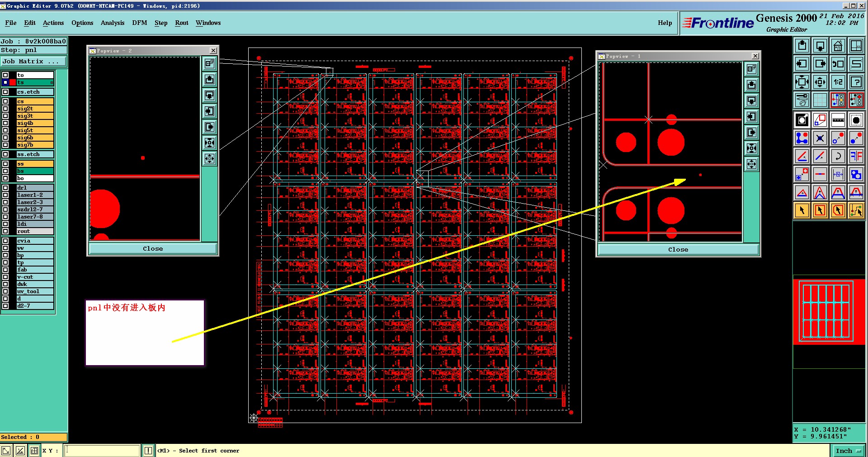The image size is (868, 457).
Task: Click the pan down arrow icon
Action: tap(820, 46)
